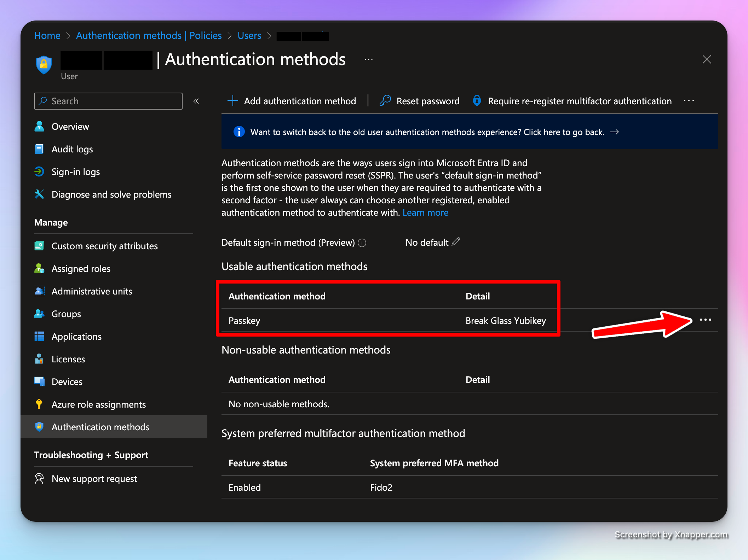Click the plus icon for Add authentication method

point(232,101)
